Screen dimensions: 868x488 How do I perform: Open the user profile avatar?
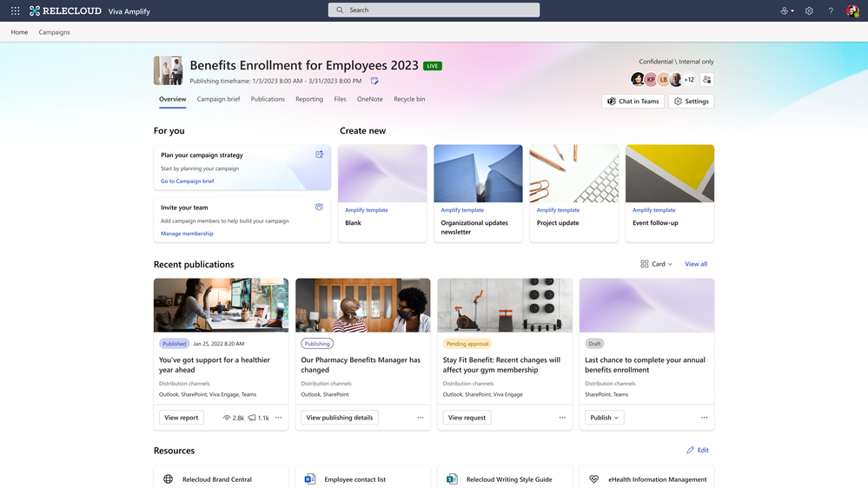(x=852, y=10)
